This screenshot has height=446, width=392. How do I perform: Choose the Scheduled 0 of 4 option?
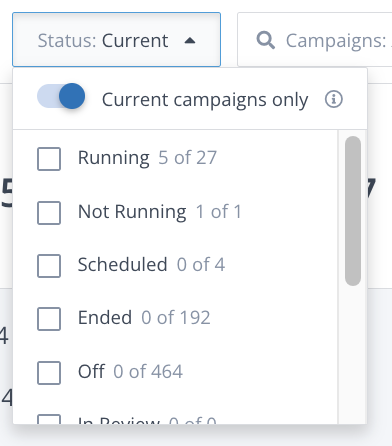tap(151, 265)
